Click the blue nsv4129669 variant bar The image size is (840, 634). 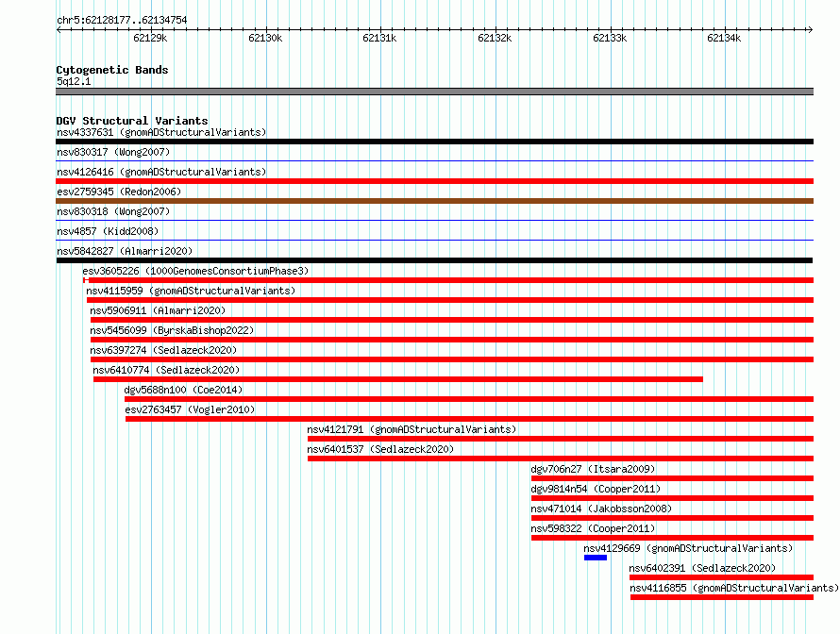pyautogui.click(x=596, y=558)
